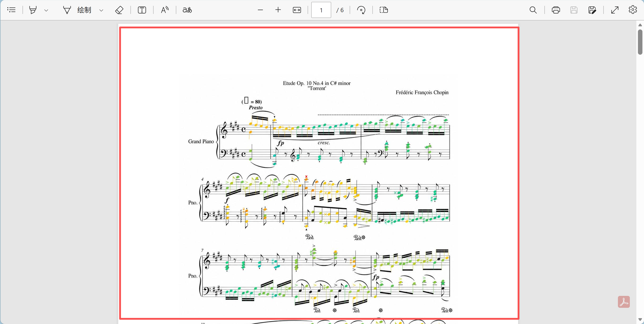Expand the highlight color options dropdown

click(46, 10)
